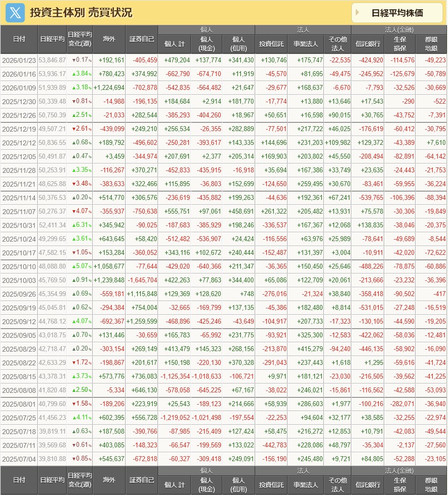Select the 証券自己 column header at top
The height and width of the screenshot is (495, 448).
pyautogui.click(x=141, y=39)
